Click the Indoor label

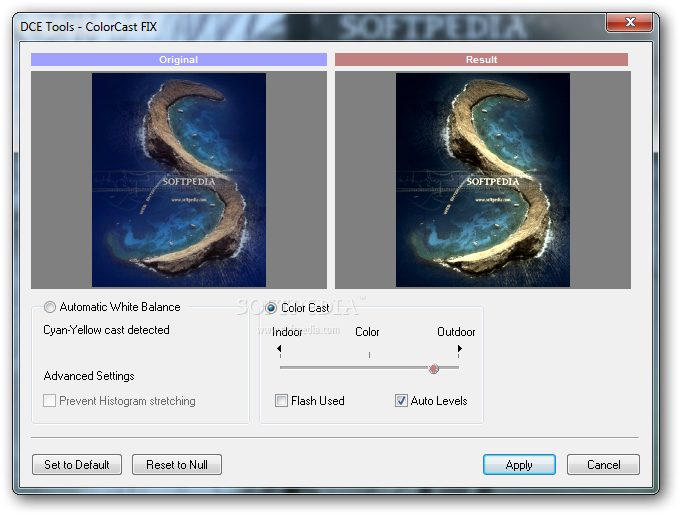[x=287, y=332]
